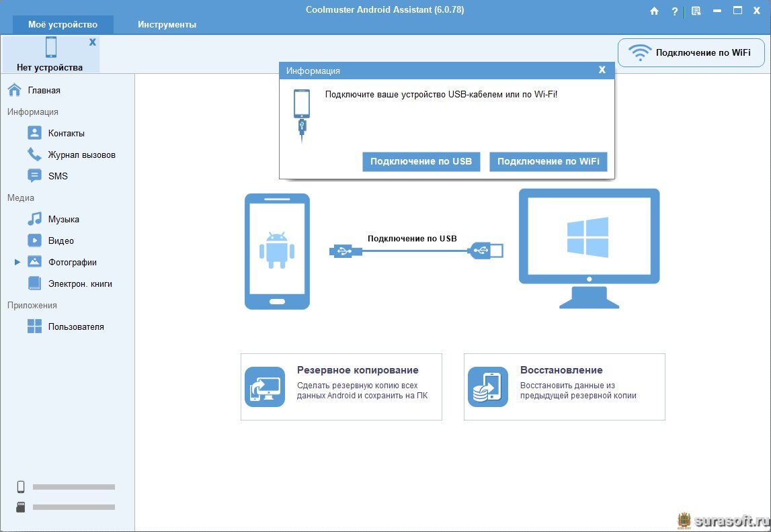
Task: Click the SMS speech bubble icon
Action: (34, 176)
